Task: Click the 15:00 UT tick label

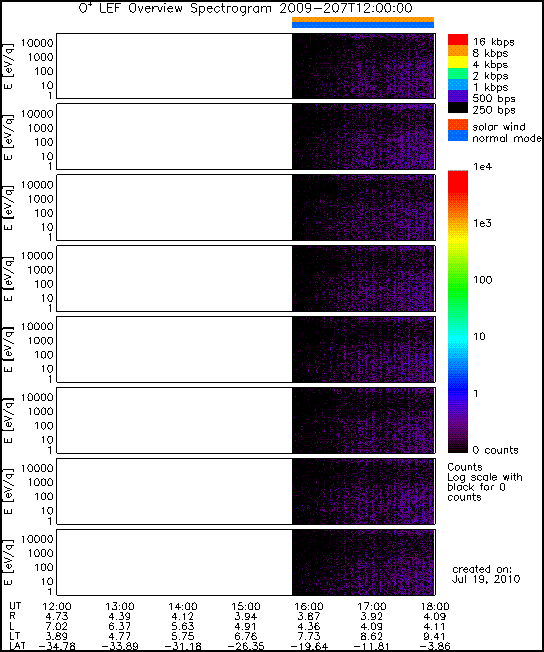Action: [x=246, y=606]
